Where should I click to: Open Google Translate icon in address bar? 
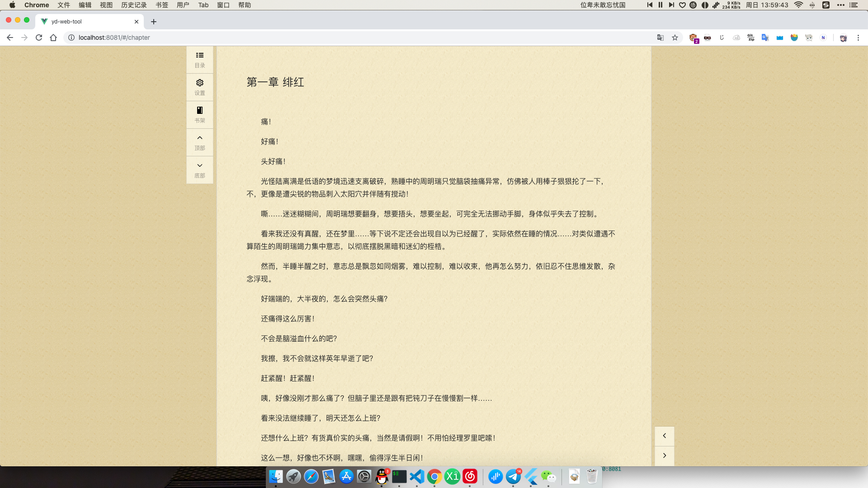point(660,38)
